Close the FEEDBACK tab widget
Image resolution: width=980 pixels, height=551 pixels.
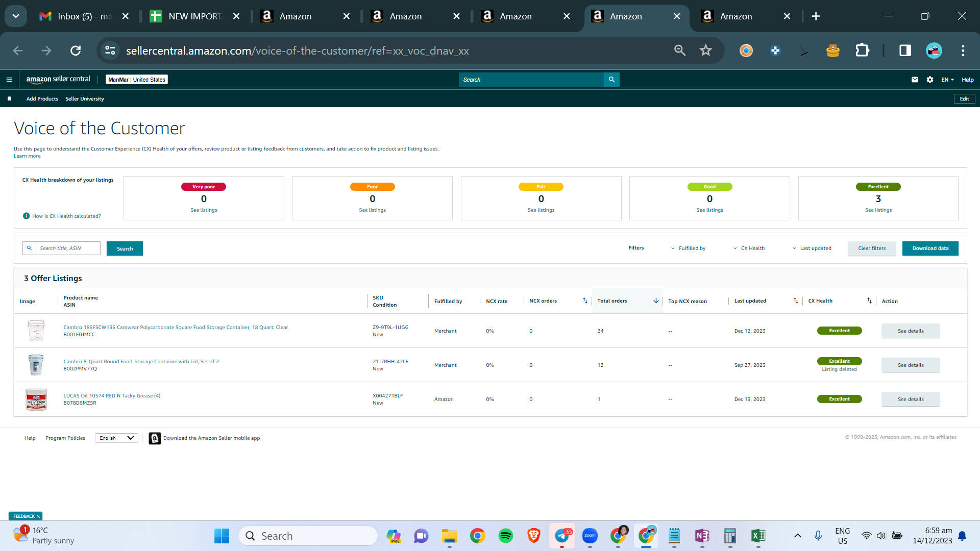pos(38,516)
